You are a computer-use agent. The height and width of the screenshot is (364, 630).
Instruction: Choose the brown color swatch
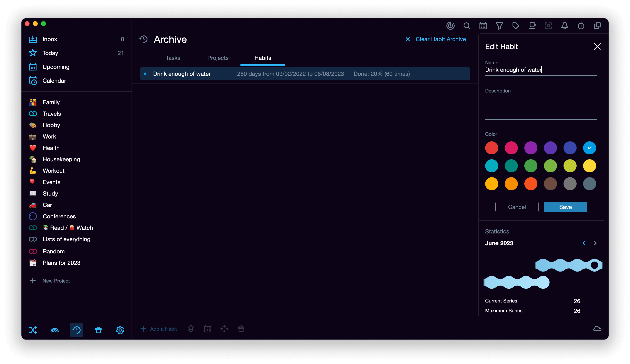550,184
